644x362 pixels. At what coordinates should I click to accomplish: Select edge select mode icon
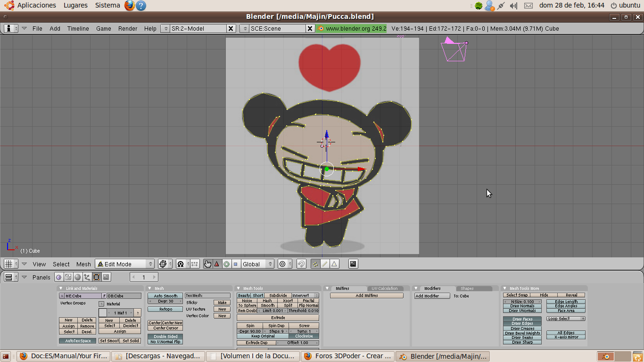tap(324, 264)
